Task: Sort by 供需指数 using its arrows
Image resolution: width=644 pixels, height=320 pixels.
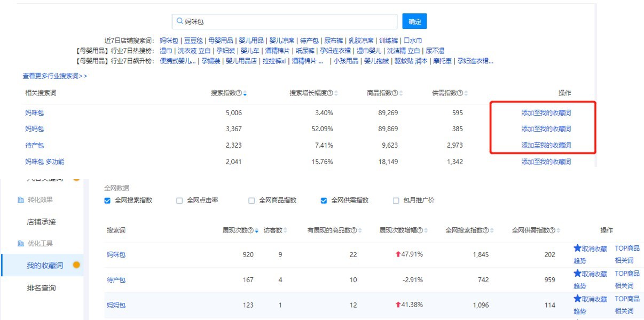Action: 466,93
